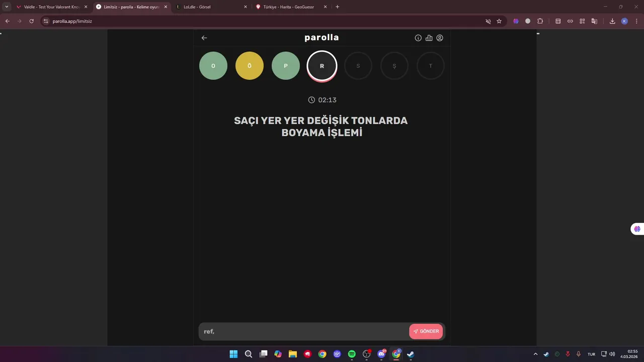Open the QR code extension icon
Image resolution: width=644 pixels, height=362 pixels.
pyautogui.click(x=582, y=21)
